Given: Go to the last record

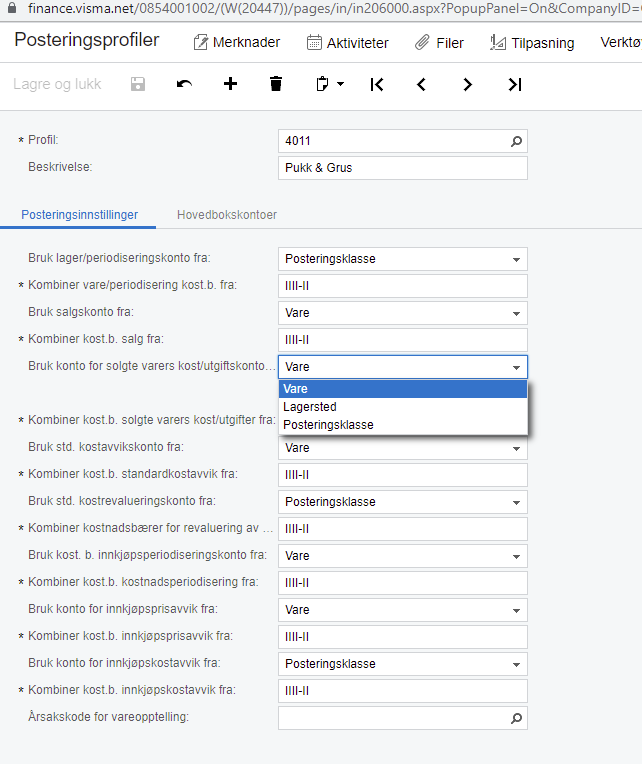Looking at the screenshot, I should (514, 84).
